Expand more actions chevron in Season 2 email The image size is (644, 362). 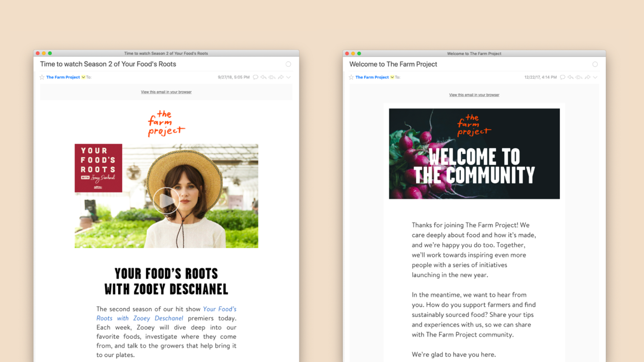[288, 77]
